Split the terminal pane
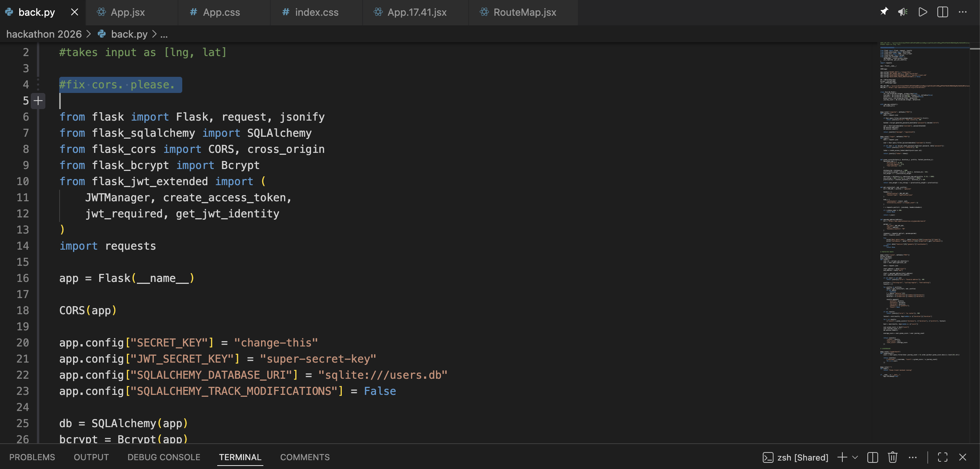Image resolution: width=980 pixels, height=469 pixels. click(x=873, y=457)
